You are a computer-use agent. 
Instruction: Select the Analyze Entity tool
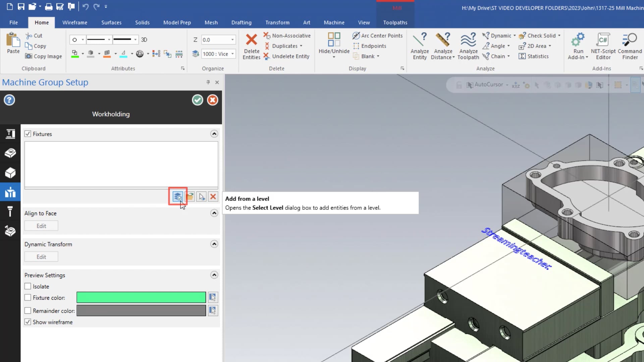[420, 46]
